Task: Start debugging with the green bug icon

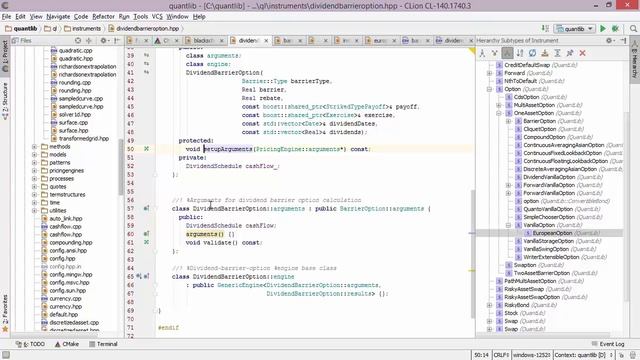Action: coord(616,29)
